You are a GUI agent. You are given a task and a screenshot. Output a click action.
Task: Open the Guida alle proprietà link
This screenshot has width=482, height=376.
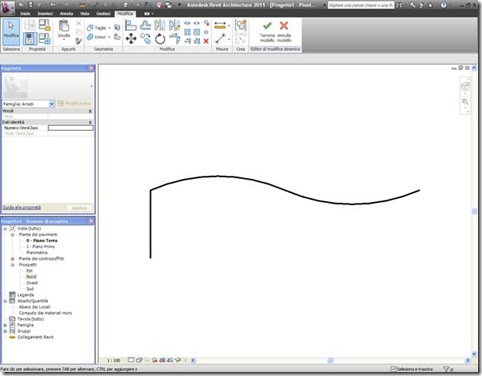coord(22,207)
